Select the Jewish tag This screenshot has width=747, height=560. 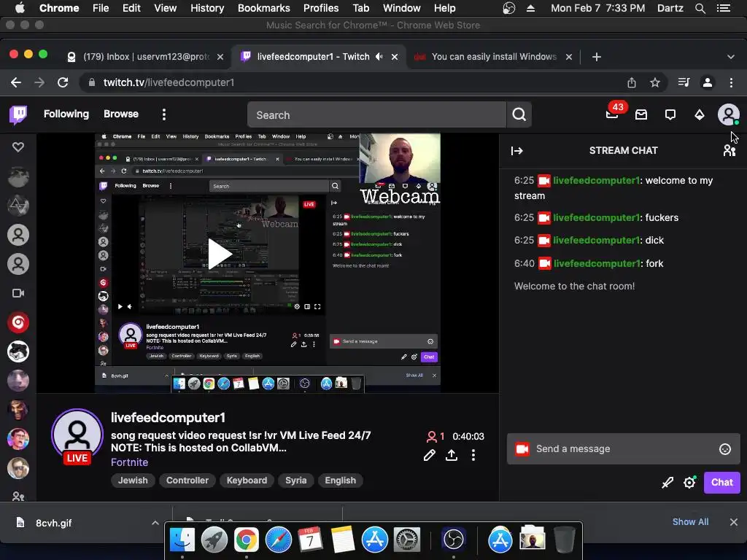[x=133, y=481]
